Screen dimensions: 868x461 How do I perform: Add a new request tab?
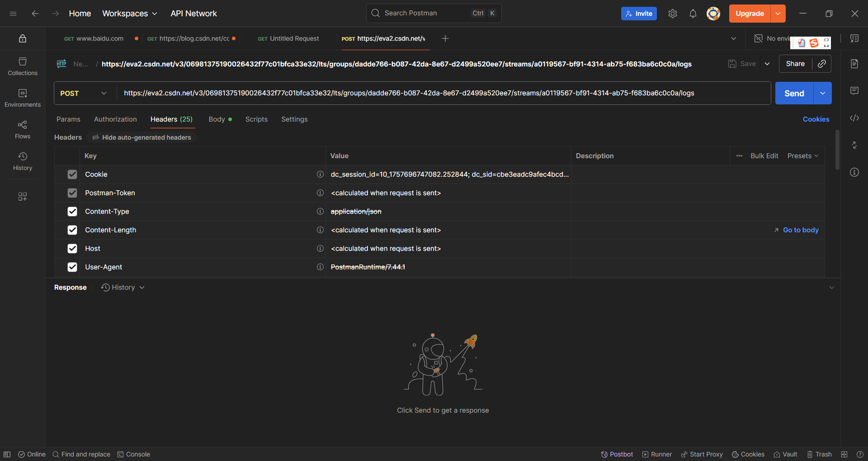coord(445,38)
